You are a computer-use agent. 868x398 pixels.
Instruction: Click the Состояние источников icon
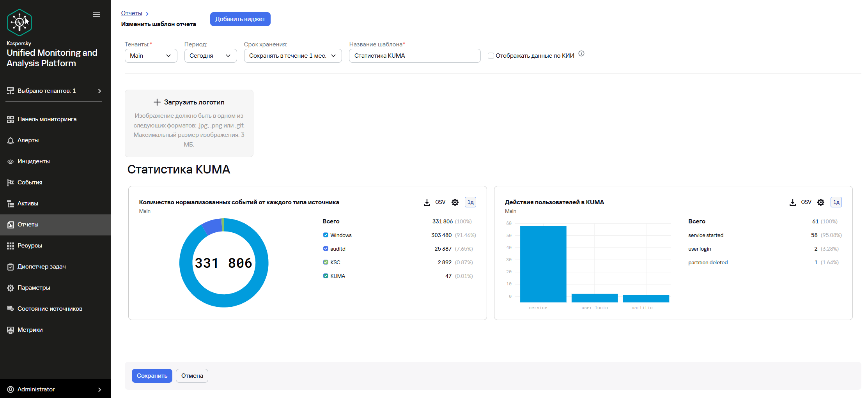coord(11,309)
